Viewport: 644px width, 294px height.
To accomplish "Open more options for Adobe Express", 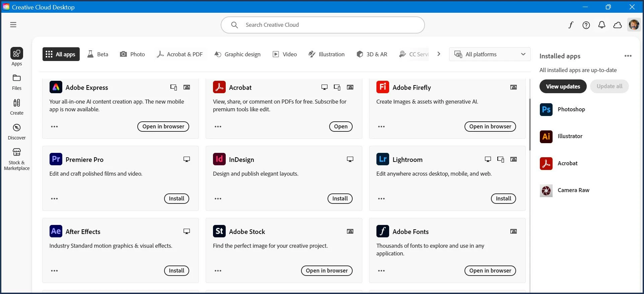I will (54, 127).
